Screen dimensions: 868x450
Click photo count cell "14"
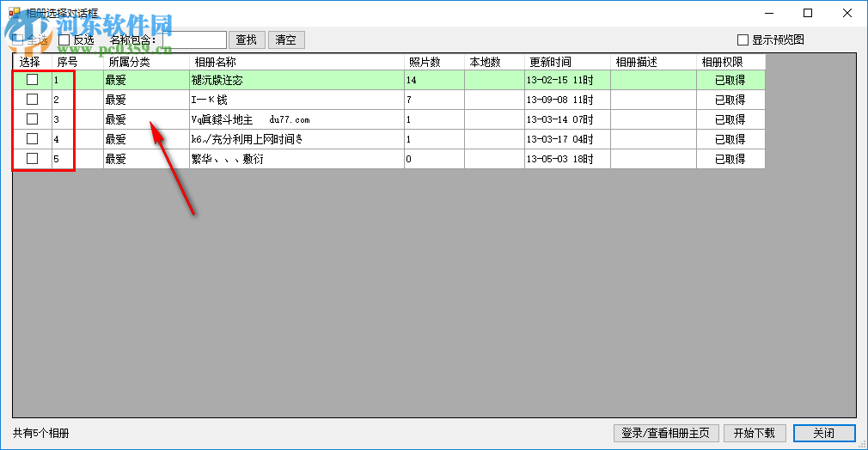pos(435,80)
